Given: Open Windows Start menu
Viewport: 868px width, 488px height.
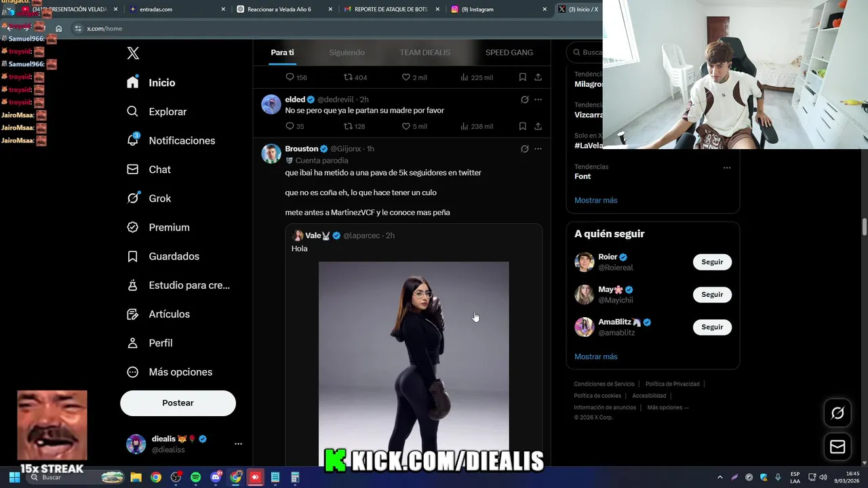Looking at the screenshot, I should click(14, 477).
